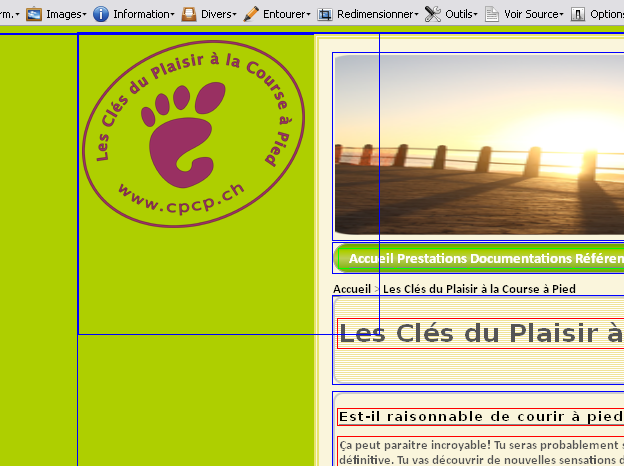Click the Accueil breadcrumb link
Viewport: 624px width, 466px height.
[x=352, y=289]
